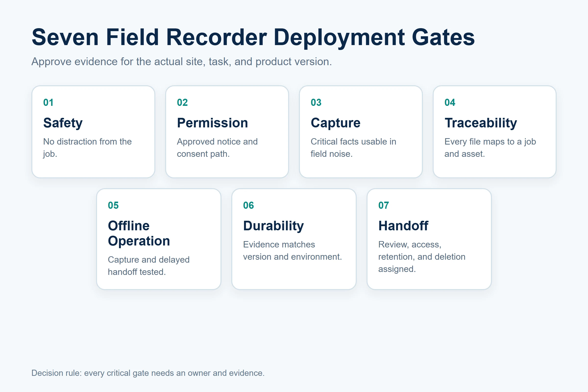Click the 04 number label
Viewport: 588px width, 392px height.
[x=450, y=102]
